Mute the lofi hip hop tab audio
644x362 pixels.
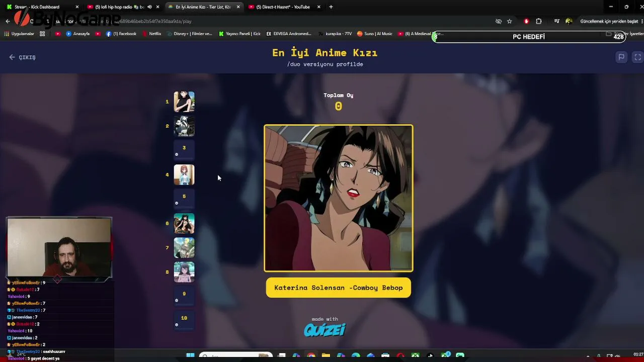149,7
